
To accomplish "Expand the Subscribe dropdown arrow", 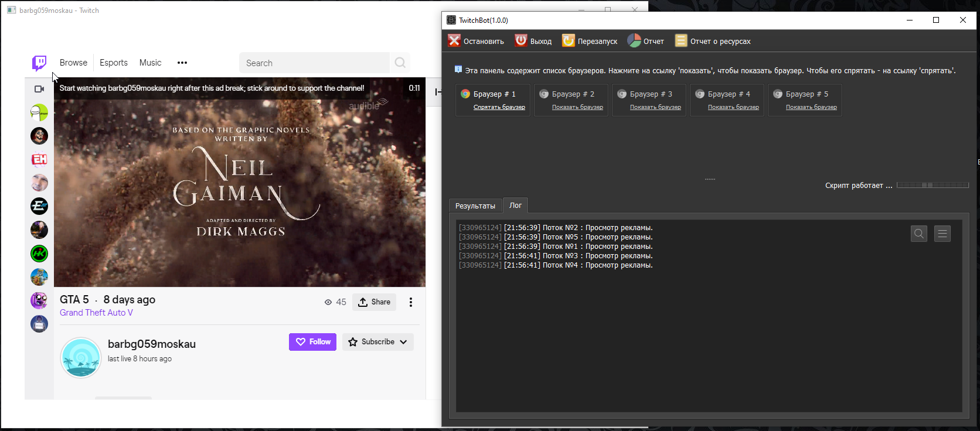I will point(403,342).
